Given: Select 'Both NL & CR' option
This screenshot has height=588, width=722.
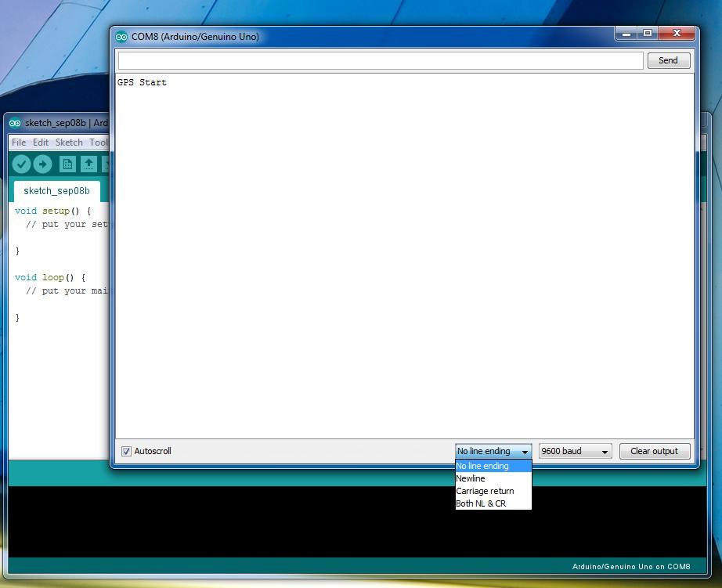Looking at the screenshot, I should point(493,503).
